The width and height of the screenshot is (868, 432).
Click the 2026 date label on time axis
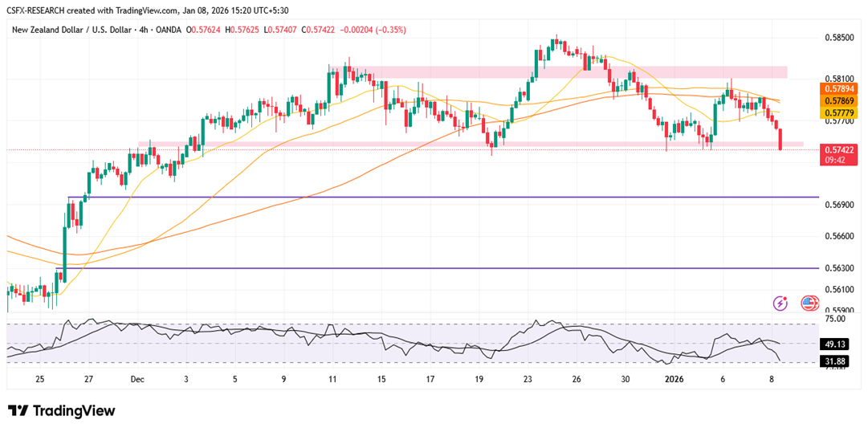click(673, 379)
